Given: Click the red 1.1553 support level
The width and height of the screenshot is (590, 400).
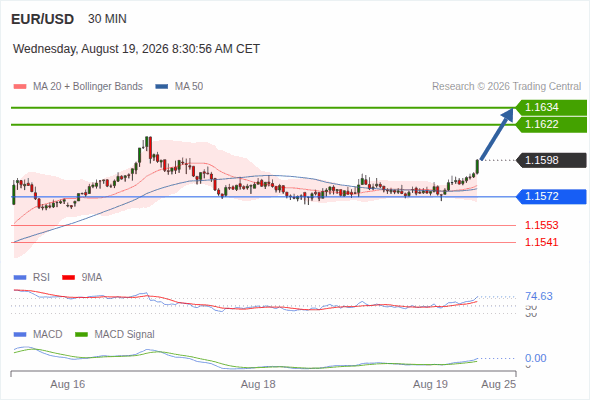Looking at the screenshot, I should [541, 225].
